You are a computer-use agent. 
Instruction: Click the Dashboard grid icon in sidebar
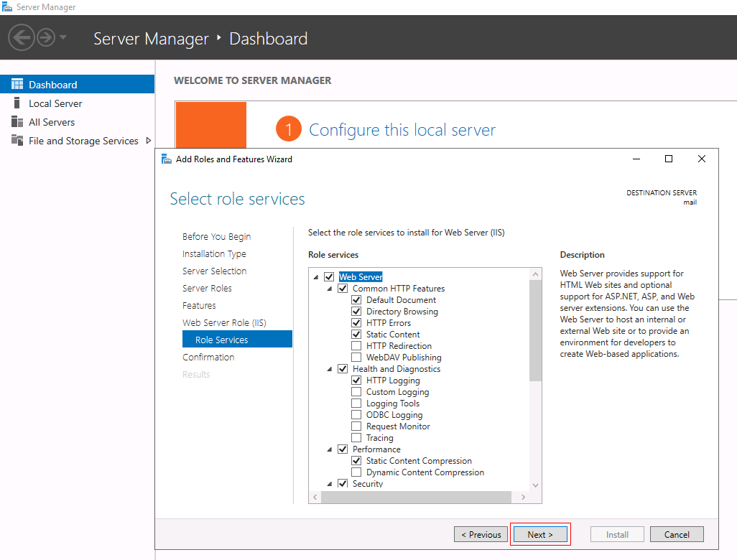[17, 84]
